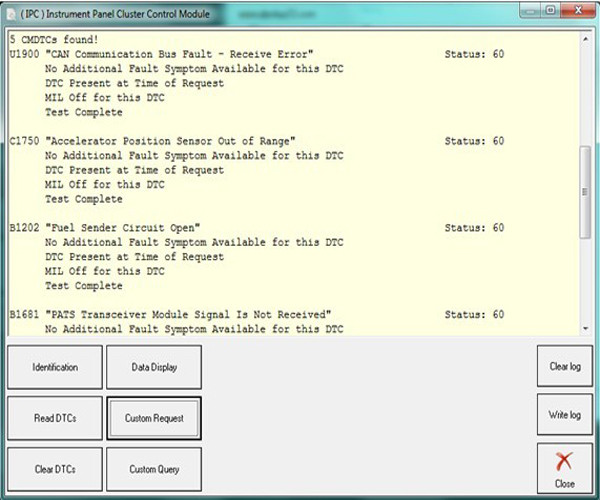Maximize the Instrument Panel Cluster window
This screenshot has height=500, width=600.
point(549,11)
